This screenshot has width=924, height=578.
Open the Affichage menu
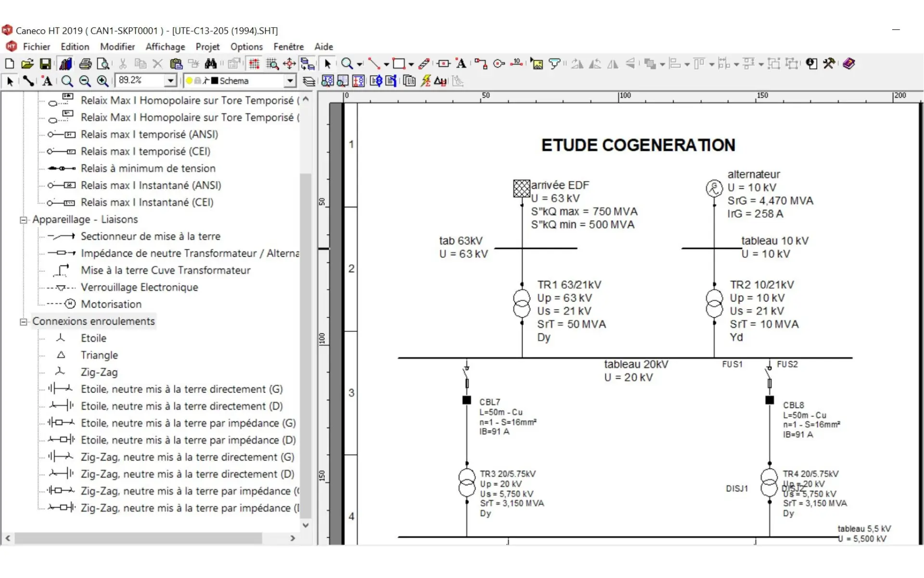pyautogui.click(x=165, y=47)
